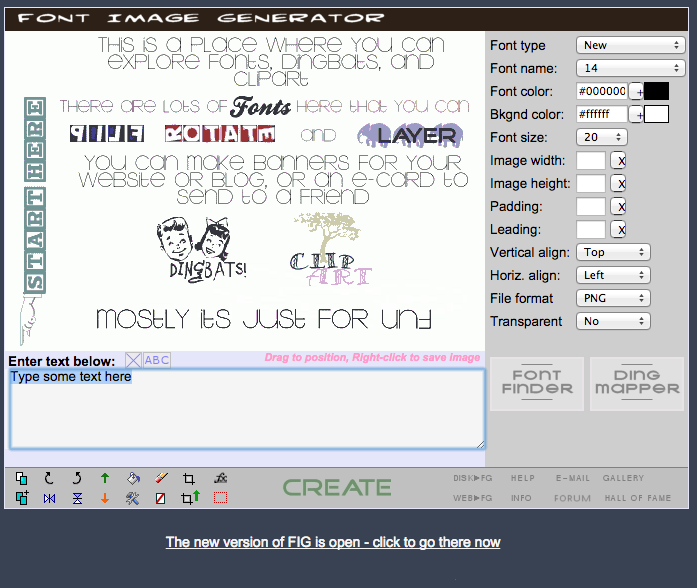697x588 pixels.
Task: Open the Font Finder button
Action: click(x=537, y=384)
